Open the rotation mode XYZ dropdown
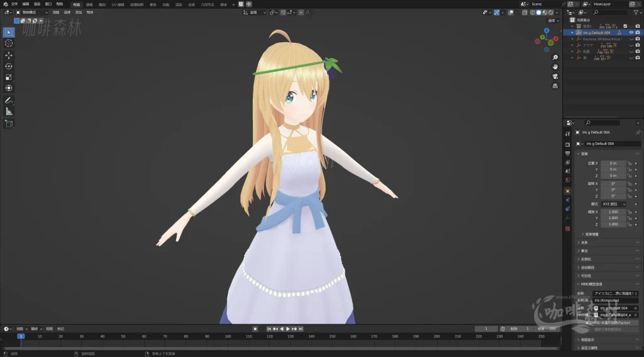Screen dimensions: 644x357 [614, 204]
